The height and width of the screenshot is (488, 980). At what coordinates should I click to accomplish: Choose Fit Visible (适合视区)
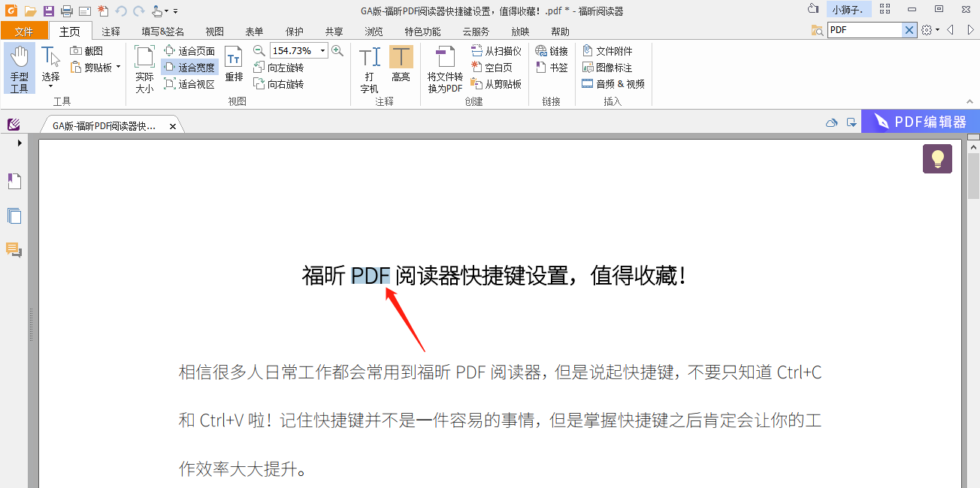coord(189,84)
